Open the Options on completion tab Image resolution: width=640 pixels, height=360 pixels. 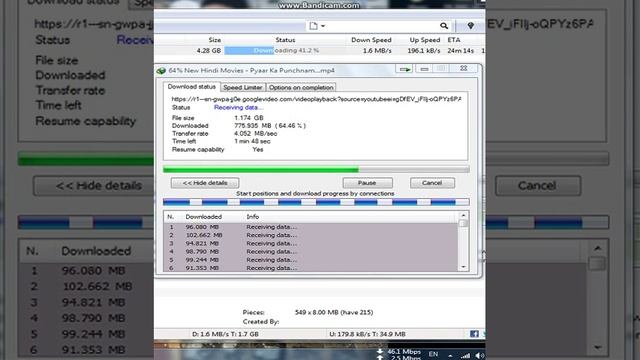301,87
